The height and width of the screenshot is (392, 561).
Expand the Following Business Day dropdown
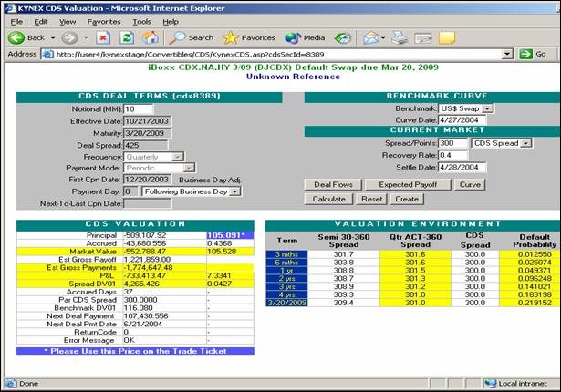tap(234, 191)
